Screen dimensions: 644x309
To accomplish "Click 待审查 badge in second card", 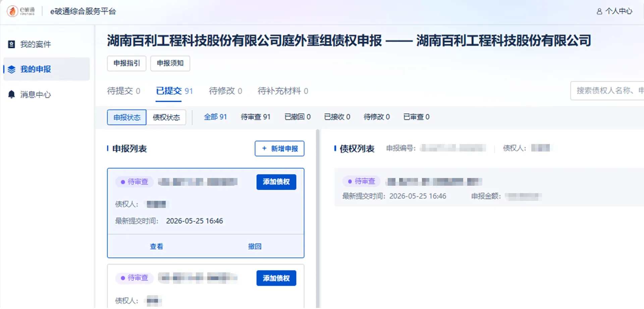I will pyautogui.click(x=135, y=278).
